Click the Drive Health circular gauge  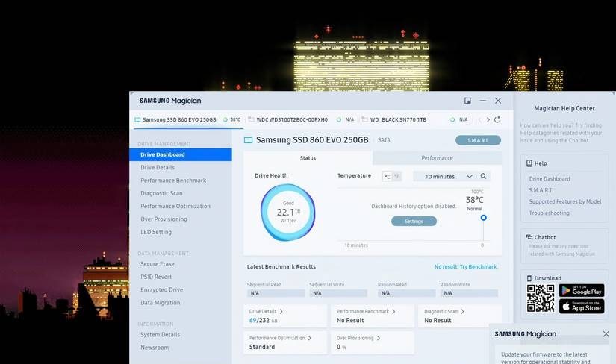[x=288, y=213]
